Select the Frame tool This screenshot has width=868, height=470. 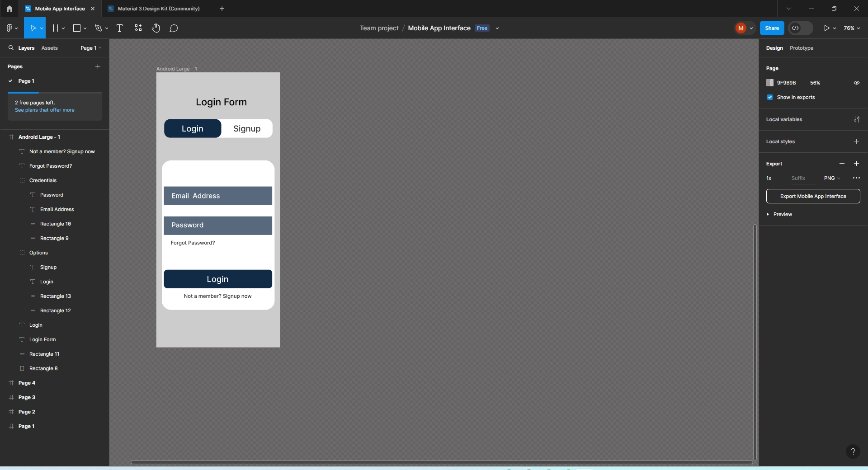click(56, 28)
